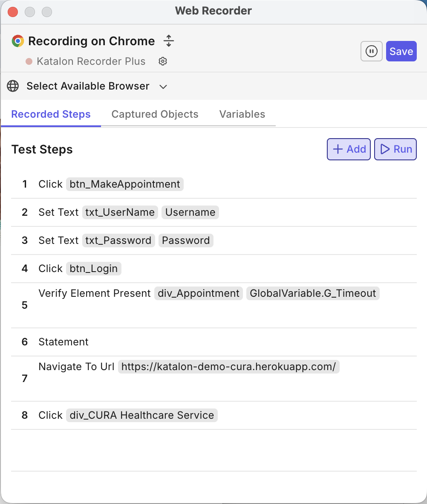Save the current recording
The width and height of the screenshot is (427, 504).
click(x=401, y=51)
